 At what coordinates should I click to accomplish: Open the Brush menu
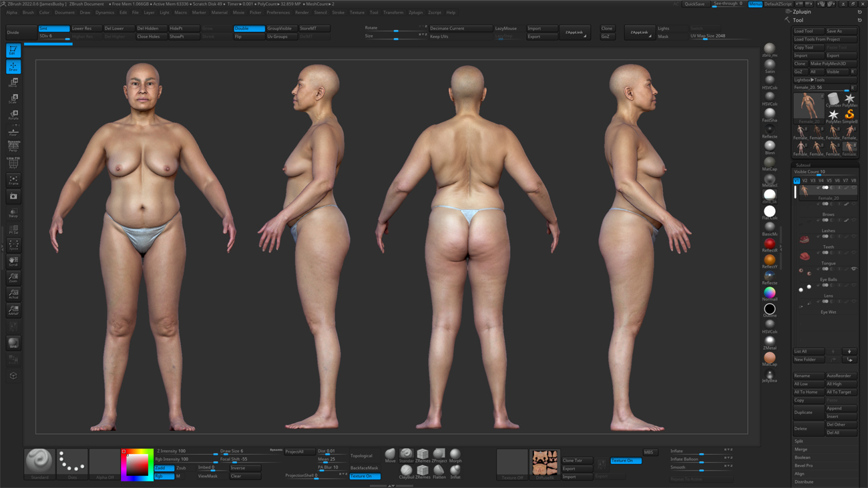click(28, 13)
